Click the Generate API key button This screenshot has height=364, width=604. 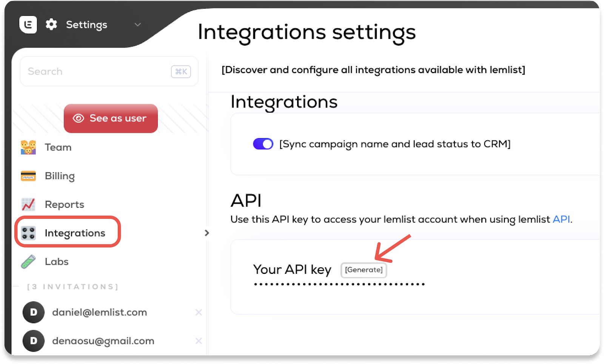[x=364, y=270]
